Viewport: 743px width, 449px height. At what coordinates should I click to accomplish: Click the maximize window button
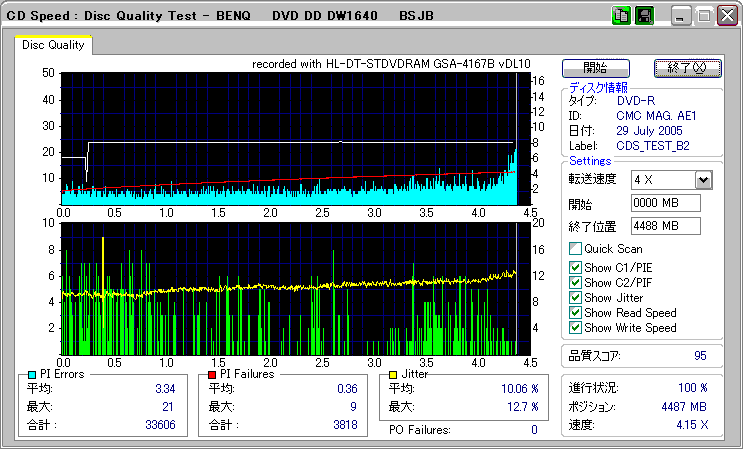click(703, 16)
